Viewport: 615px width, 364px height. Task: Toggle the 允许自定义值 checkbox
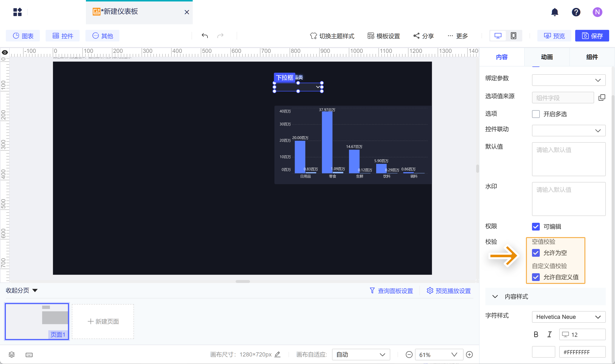coord(536,277)
